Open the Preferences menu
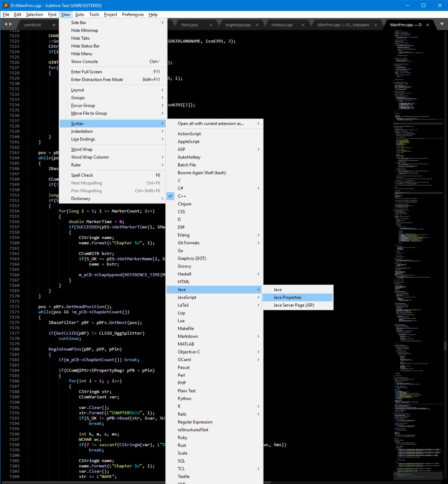Viewport: 448px width, 484px height. pyautogui.click(x=133, y=15)
